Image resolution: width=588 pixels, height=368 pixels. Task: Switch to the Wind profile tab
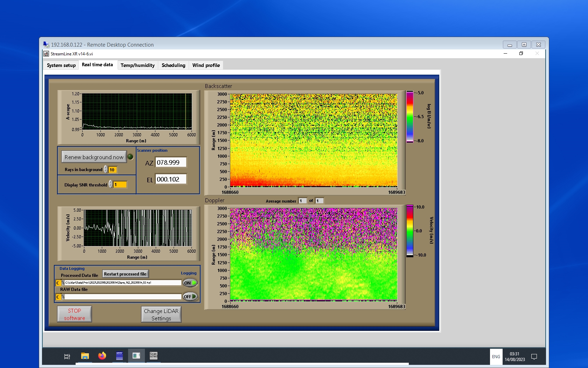206,65
